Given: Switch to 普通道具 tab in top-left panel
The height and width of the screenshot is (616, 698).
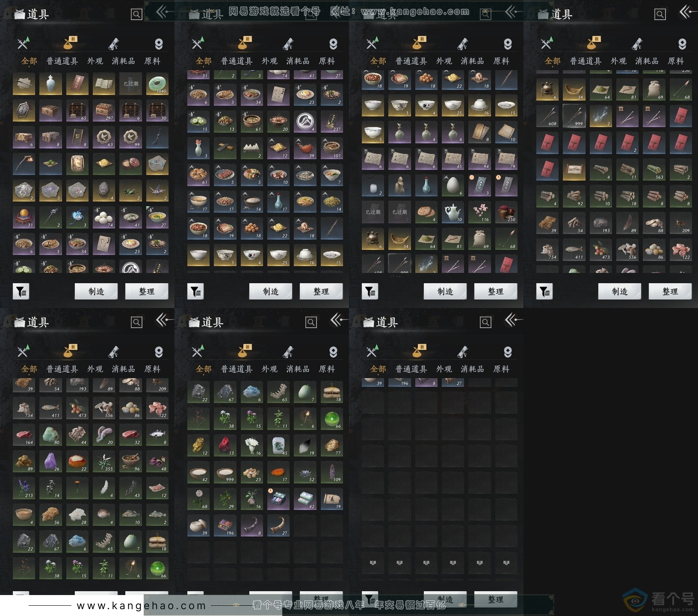Looking at the screenshot, I should [x=62, y=61].
